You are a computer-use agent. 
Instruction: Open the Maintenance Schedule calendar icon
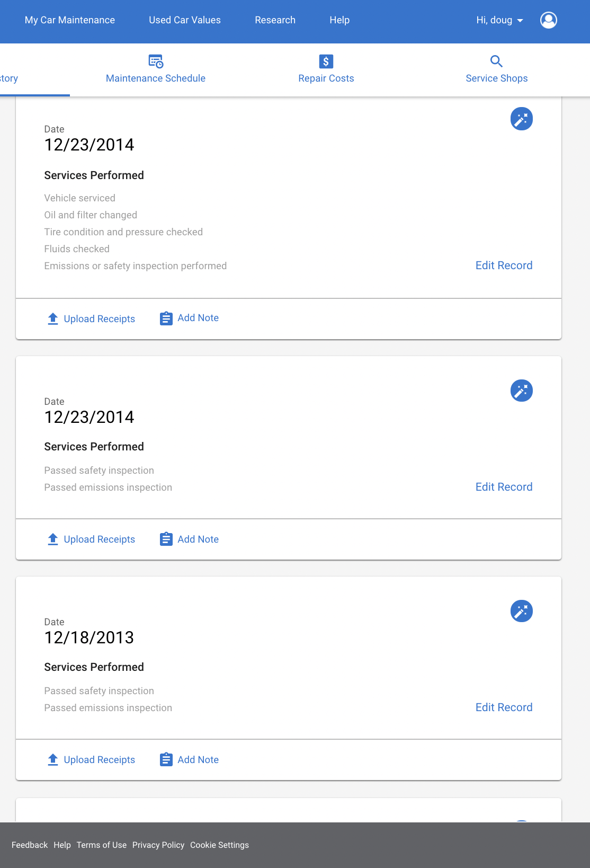coord(156,61)
